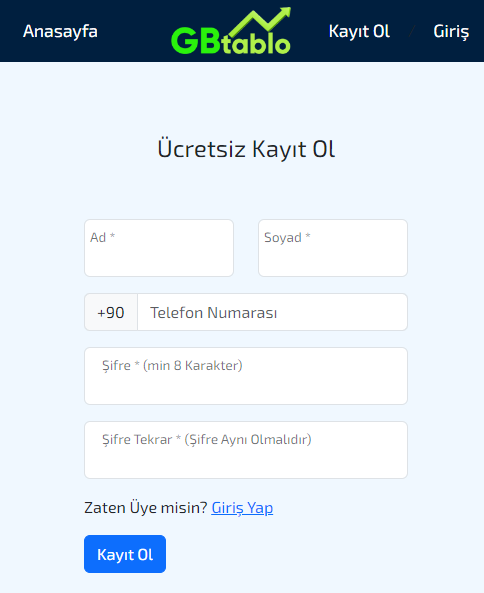Submit with the blue Kayıt Ol button

click(x=125, y=554)
